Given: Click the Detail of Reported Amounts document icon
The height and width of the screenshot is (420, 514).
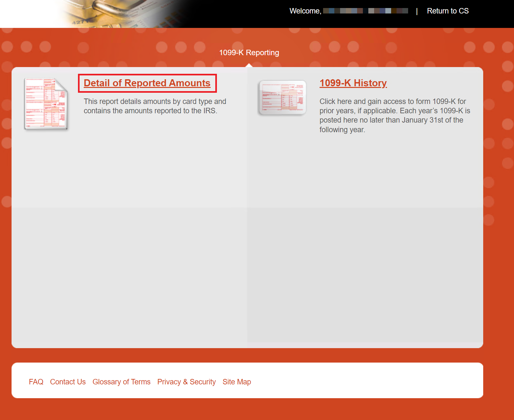Looking at the screenshot, I should [46, 104].
